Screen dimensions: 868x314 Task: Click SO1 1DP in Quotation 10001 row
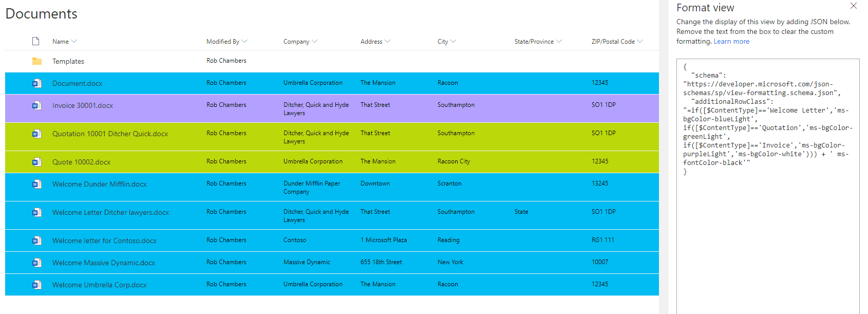coord(603,133)
